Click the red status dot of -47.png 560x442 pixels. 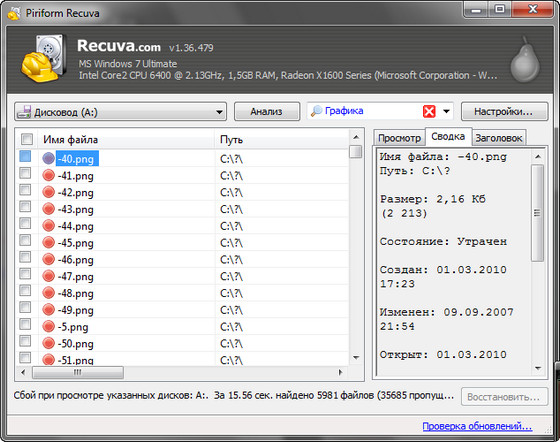[x=48, y=276]
